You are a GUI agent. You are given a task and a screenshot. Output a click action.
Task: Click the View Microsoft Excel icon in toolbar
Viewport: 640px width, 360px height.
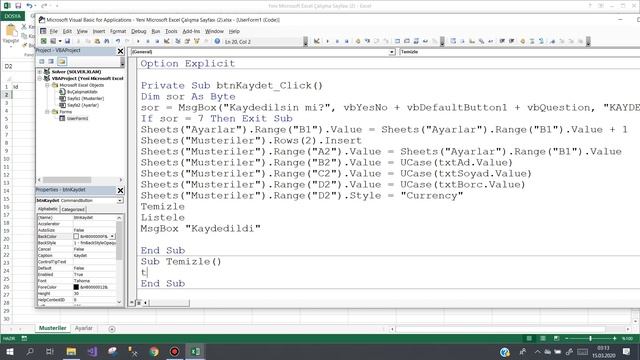click(x=44, y=41)
